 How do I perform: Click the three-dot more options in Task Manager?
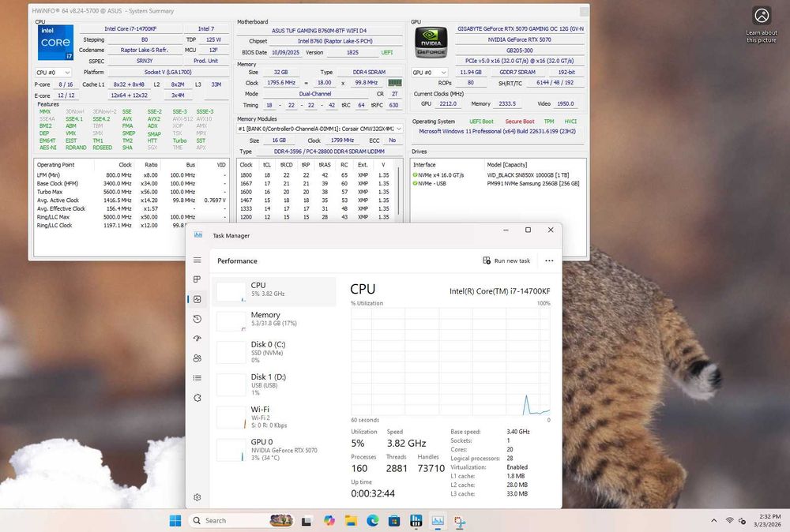(549, 260)
